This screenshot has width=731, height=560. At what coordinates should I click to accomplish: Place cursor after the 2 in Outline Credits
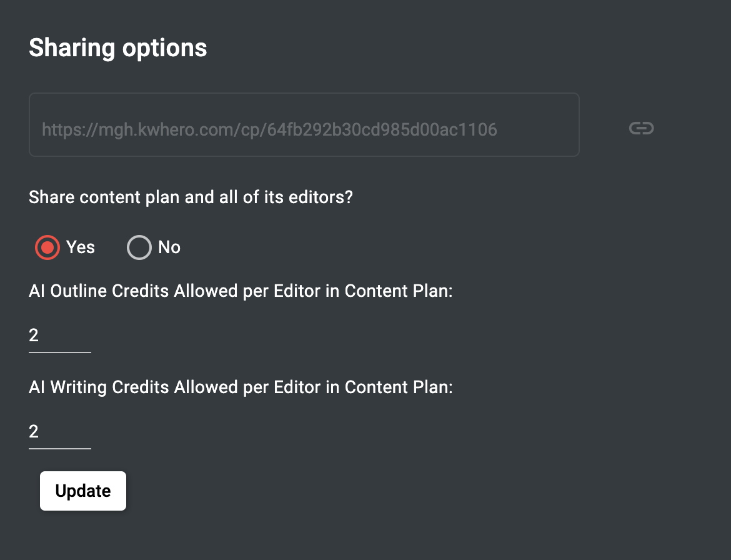click(40, 335)
